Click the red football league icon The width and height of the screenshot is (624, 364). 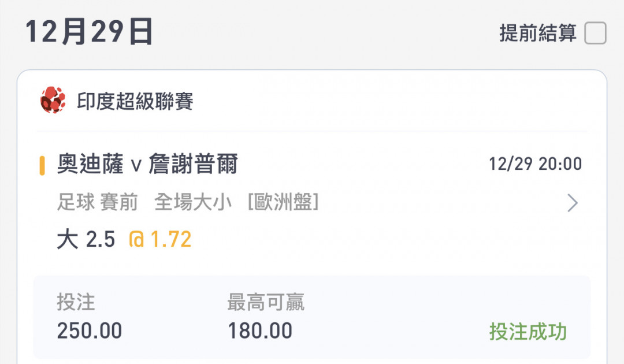(53, 100)
